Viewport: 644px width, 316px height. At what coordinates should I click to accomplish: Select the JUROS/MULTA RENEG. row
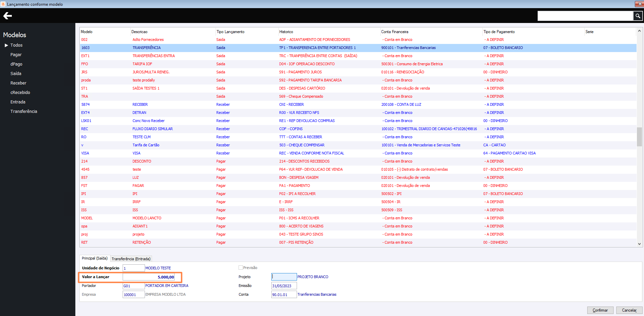click(358, 72)
